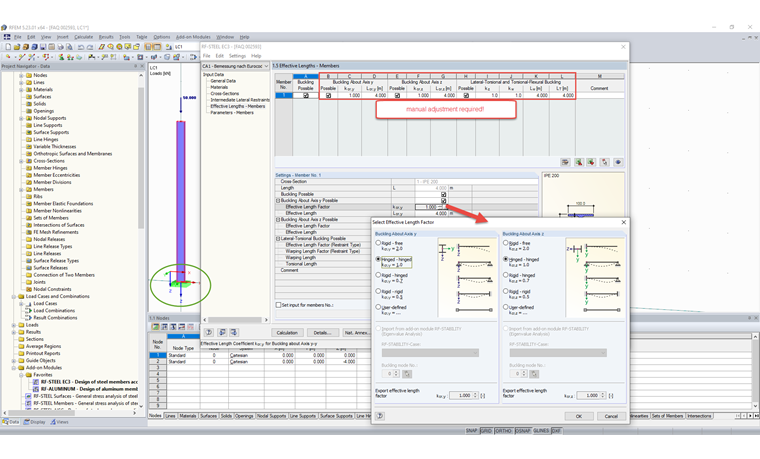Select Rigid - free option for axis z
Screen dimensions: 760x459
(x=506, y=243)
